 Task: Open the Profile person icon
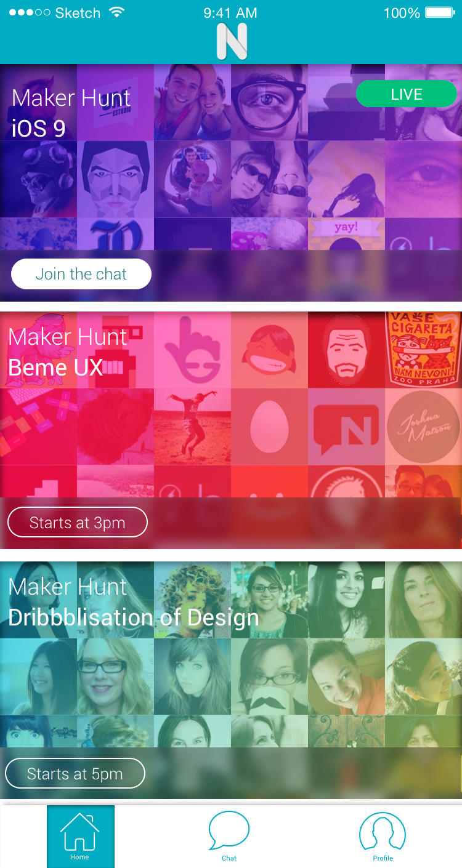pos(383,832)
